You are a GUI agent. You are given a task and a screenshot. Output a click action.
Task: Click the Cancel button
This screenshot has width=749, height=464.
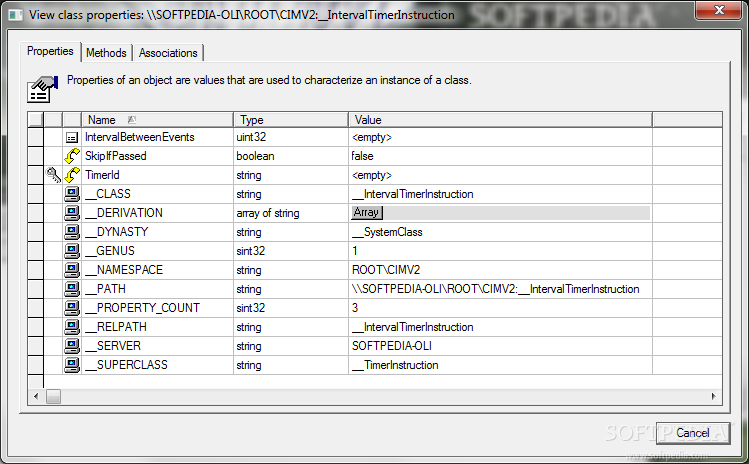click(x=693, y=433)
